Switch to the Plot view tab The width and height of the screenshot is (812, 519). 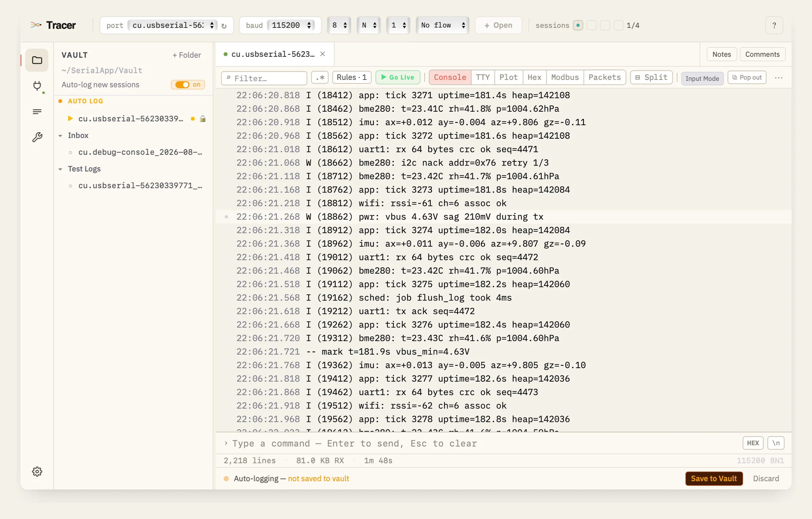click(x=509, y=77)
